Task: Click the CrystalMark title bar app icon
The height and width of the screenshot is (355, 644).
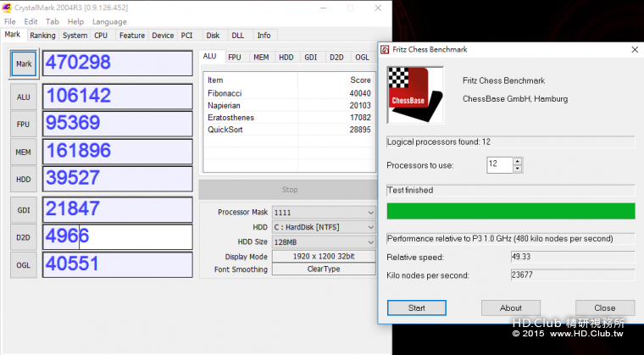Action: pos(6,8)
